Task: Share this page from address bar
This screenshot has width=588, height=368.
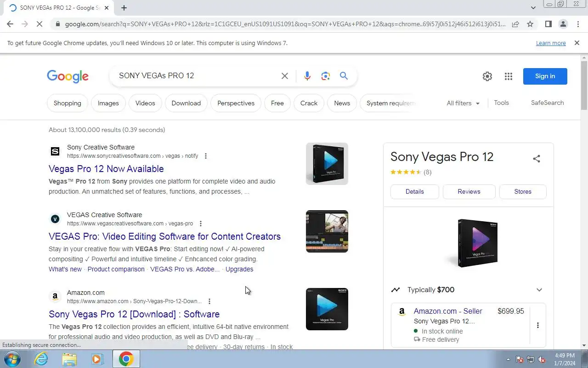Action: tap(515, 24)
